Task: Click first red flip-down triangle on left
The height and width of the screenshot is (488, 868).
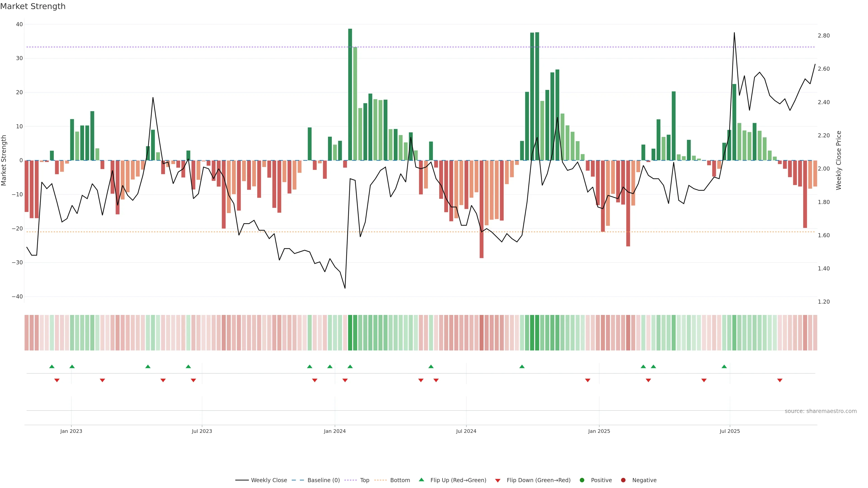Action: [57, 380]
